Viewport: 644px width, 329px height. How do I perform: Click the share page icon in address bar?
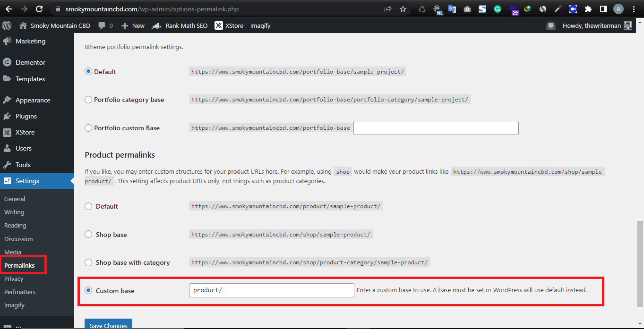tap(388, 9)
